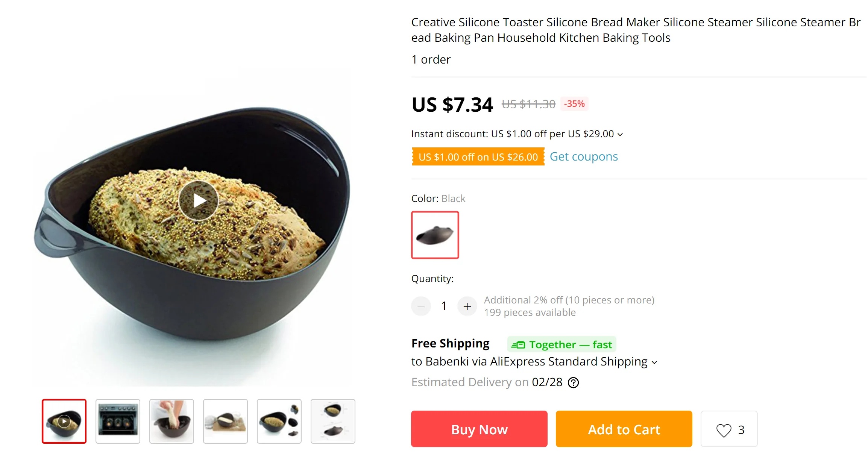Play the product video on main image

pos(199,200)
